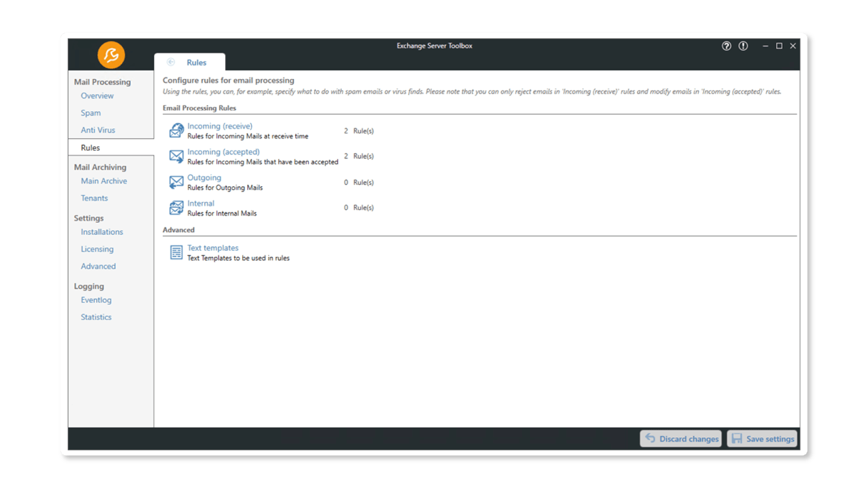Click the Internal mails icon
Image resolution: width=868 pixels, height=488 pixels.
(176, 208)
